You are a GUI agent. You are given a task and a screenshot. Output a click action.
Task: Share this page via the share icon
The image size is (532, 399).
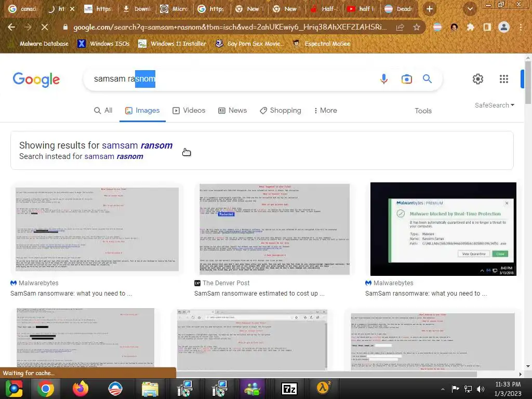[400, 27]
